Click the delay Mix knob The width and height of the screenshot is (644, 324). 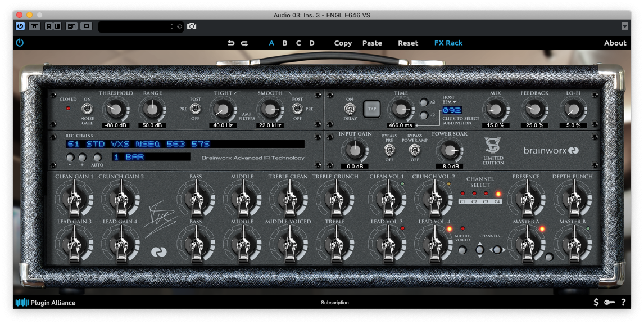[x=495, y=109]
